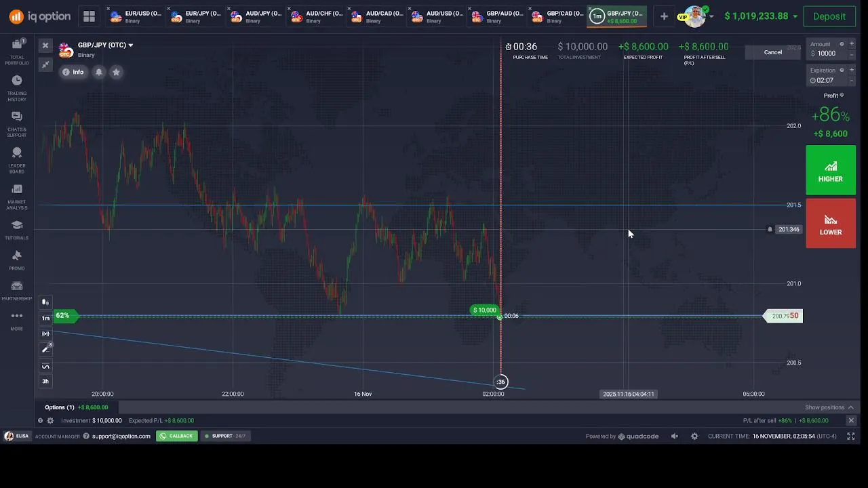
Task: Open the VIP profile avatar menu
Action: pyautogui.click(x=694, y=16)
